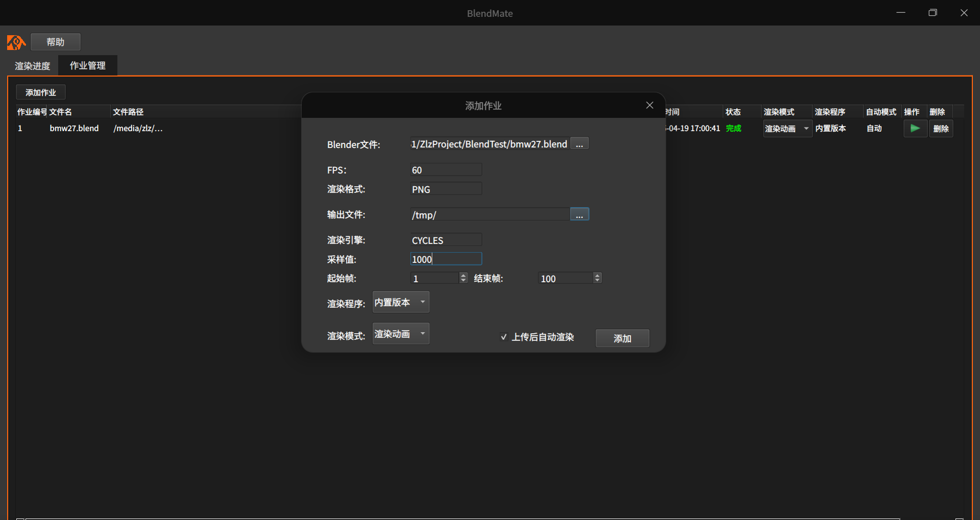Click the BlendMate logo icon
The height and width of the screenshot is (520, 980).
pyautogui.click(x=16, y=42)
